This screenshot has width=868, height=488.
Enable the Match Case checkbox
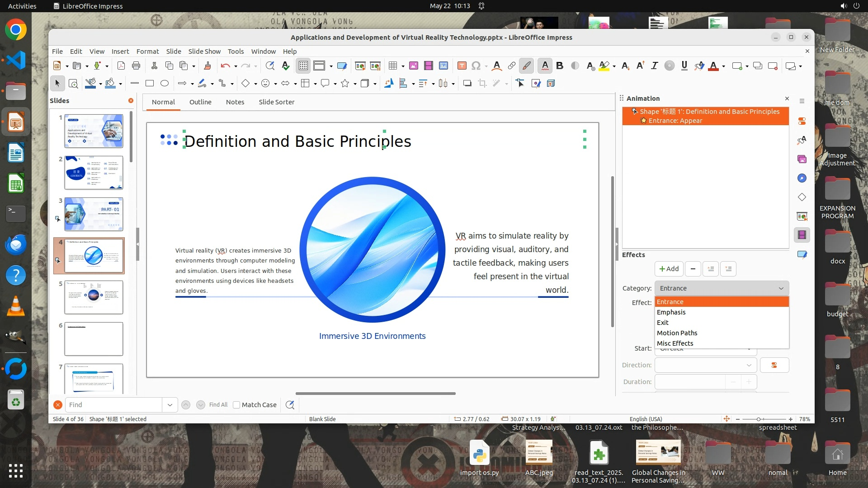[236, 405]
